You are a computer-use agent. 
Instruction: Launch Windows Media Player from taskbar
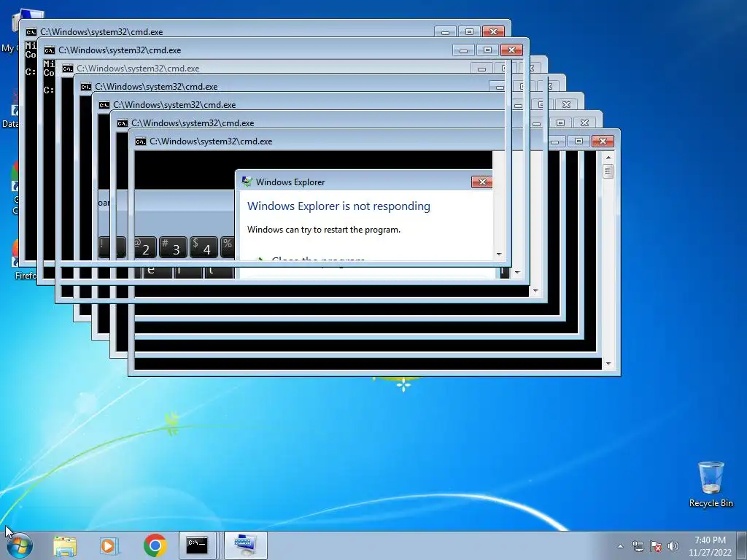click(x=109, y=545)
